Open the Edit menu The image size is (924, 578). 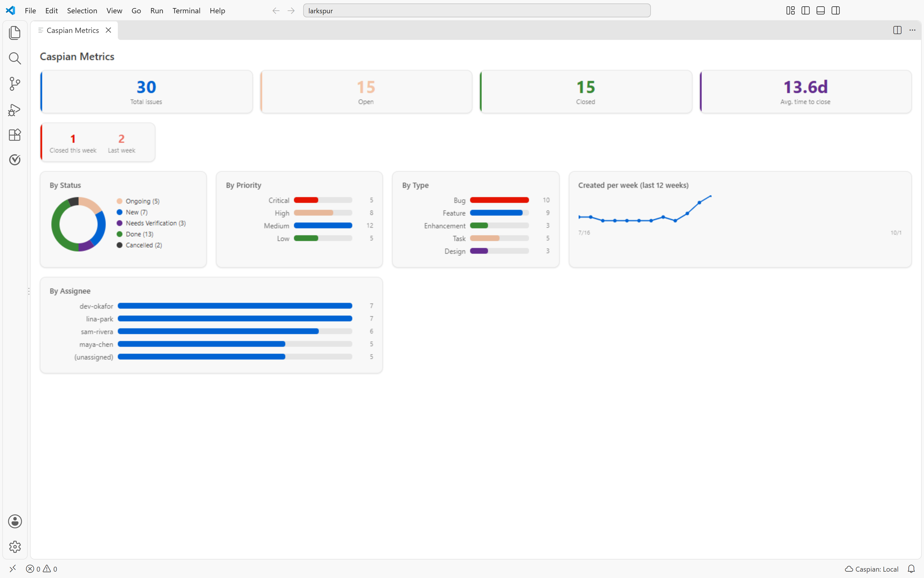(x=51, y=11)
